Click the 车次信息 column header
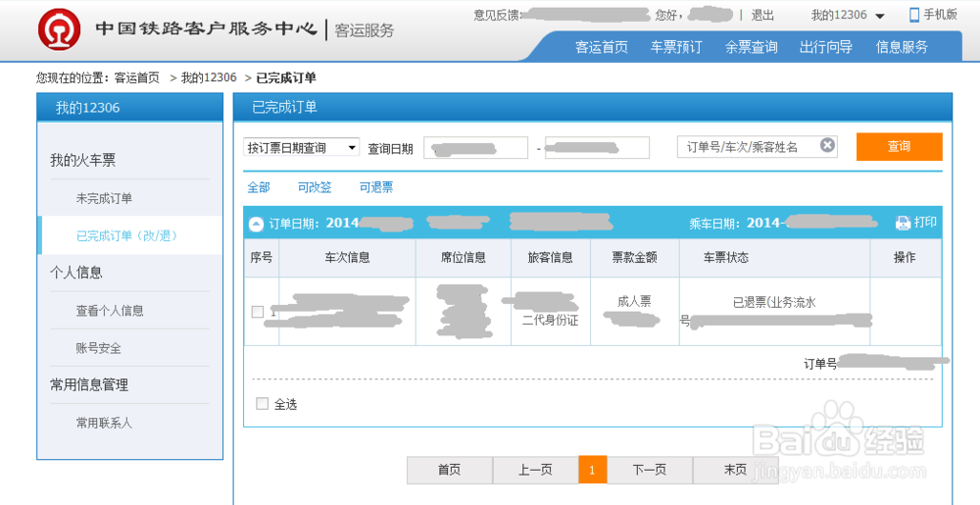The width and height of the screenshot is (980, 505). click(347, 258)
